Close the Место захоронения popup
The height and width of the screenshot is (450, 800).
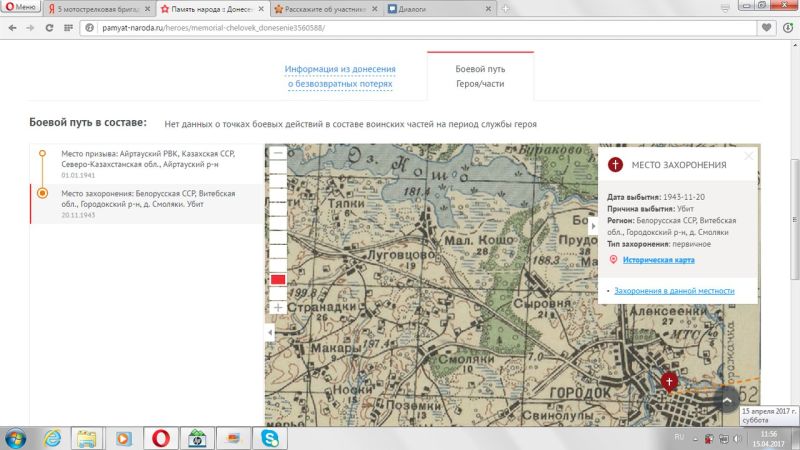tap(748, 156)
